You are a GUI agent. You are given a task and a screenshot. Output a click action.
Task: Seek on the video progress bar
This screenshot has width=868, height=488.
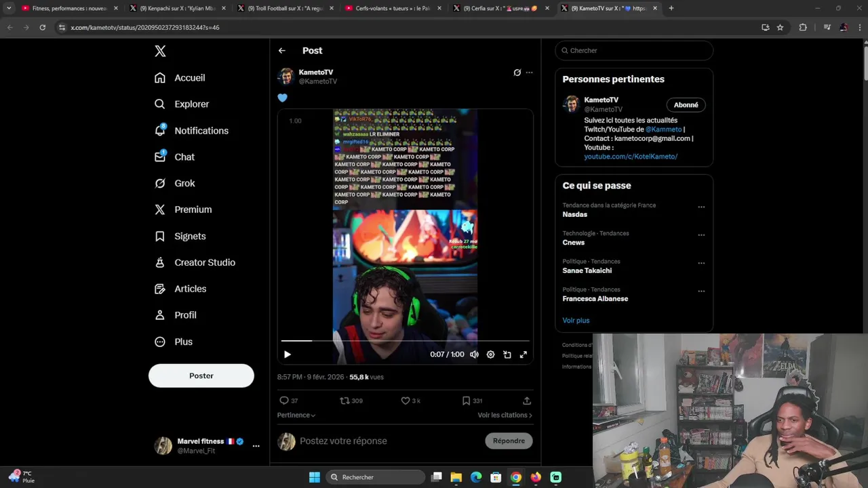pyautogui.click(x=406, y=341)
